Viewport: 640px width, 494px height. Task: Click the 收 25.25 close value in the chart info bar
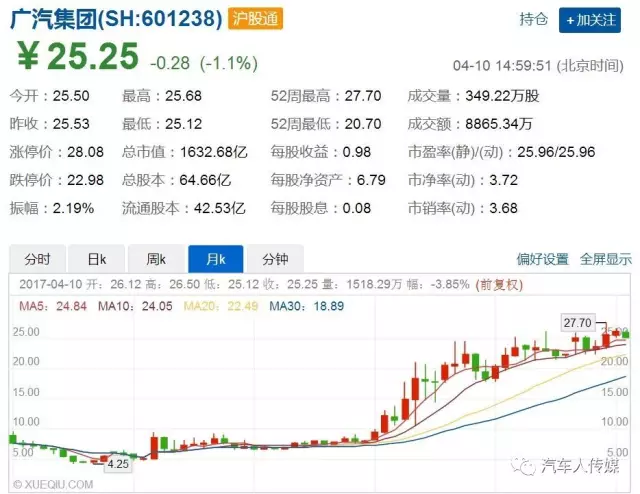point(291,284)
